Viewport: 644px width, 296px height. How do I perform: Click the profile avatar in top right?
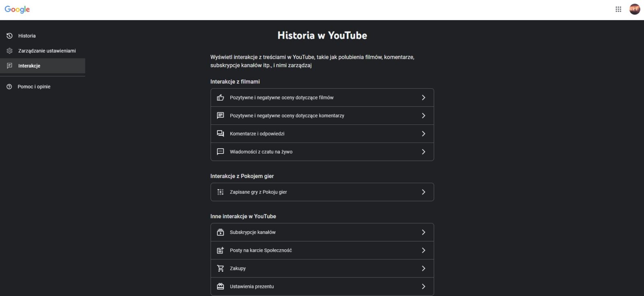coord(634,9)
